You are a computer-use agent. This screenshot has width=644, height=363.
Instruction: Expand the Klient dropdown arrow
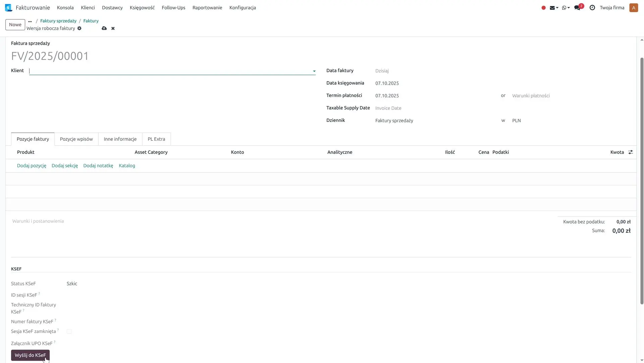[314, 71]
